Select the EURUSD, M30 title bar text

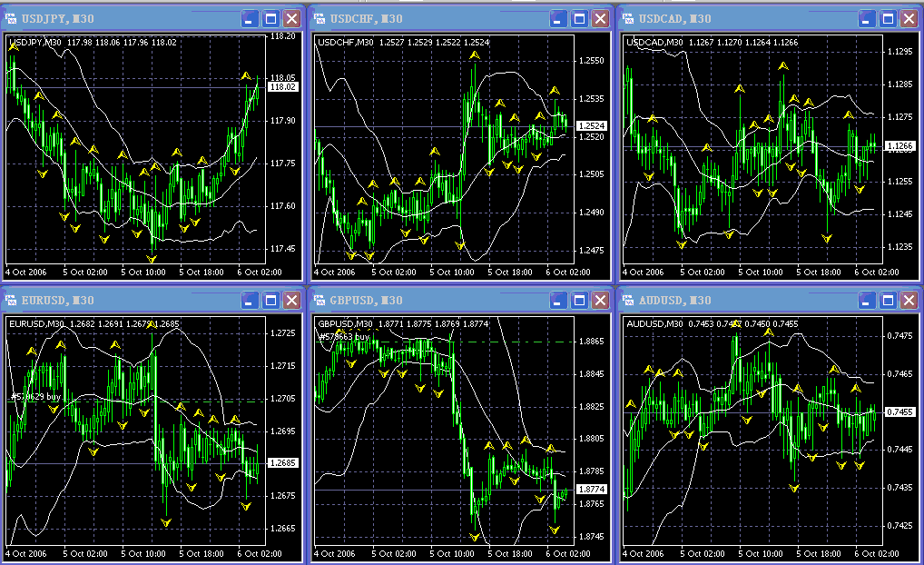[58, 300]
